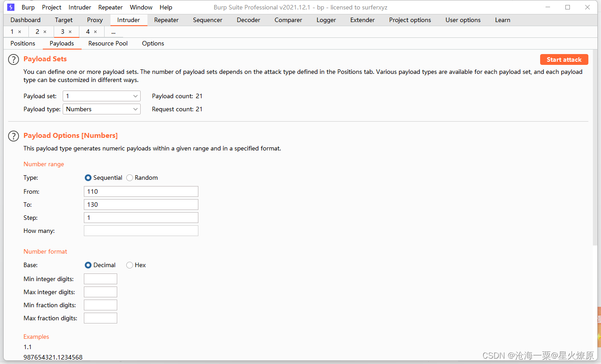Click the Step field containing 1

(141, 218)
